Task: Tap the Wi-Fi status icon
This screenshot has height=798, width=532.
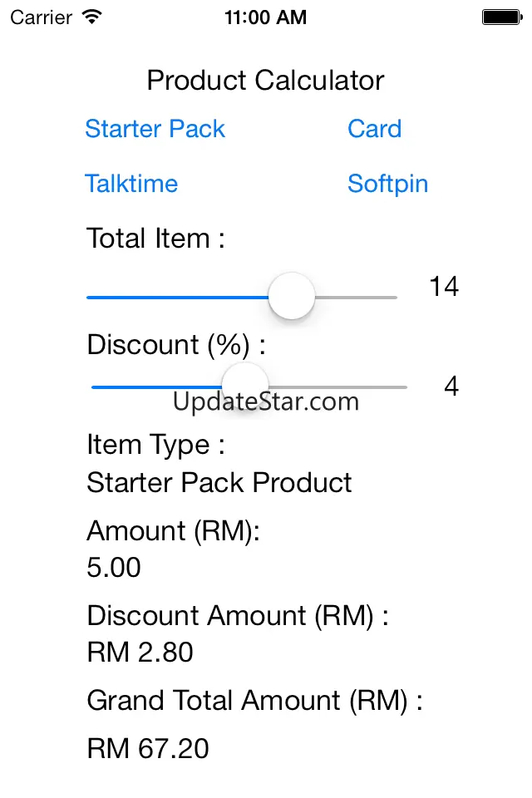Action: pyautogui.click(x=92, y=17)
